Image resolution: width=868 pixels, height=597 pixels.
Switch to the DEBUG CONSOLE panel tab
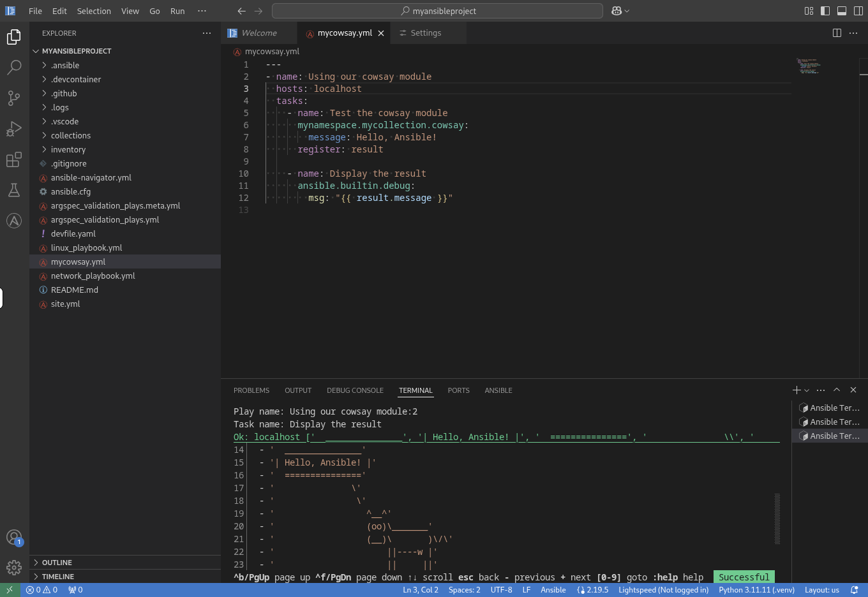point(355,390)
